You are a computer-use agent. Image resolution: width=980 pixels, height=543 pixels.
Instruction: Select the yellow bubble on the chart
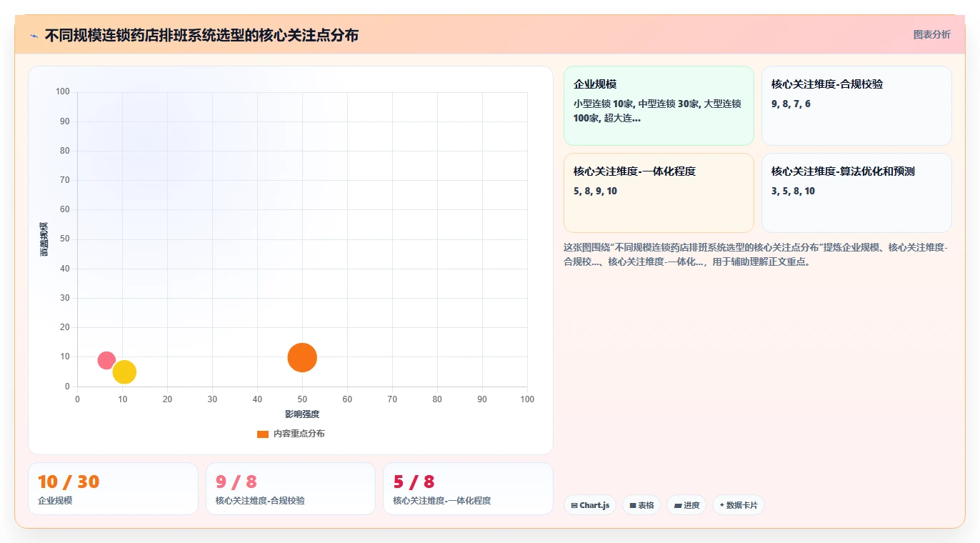(124, 372)
